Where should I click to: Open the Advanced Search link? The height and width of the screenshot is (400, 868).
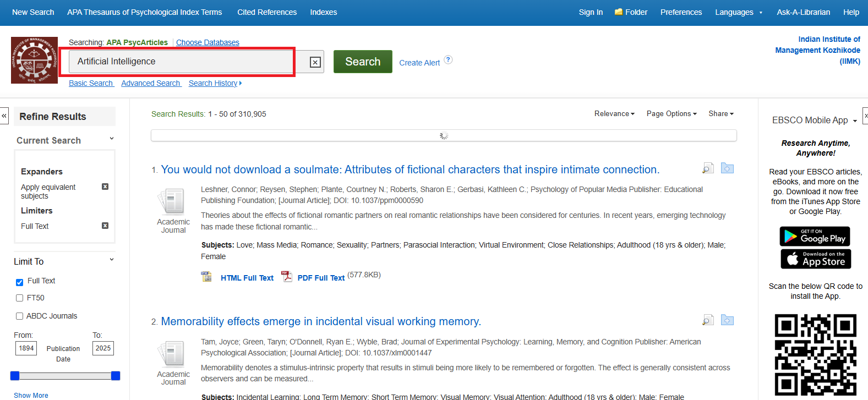[151, 83]
